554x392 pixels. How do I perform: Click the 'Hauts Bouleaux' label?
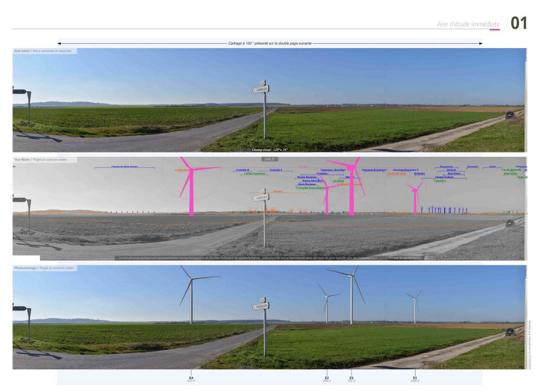307,184
